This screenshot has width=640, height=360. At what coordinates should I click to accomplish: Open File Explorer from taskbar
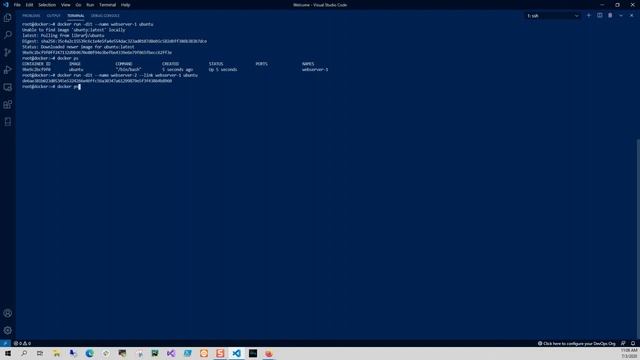point(56,353)
